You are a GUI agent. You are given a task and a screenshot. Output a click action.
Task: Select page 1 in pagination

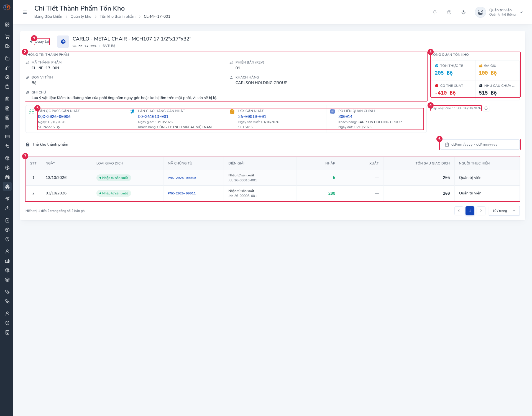[x=470, y=211]
